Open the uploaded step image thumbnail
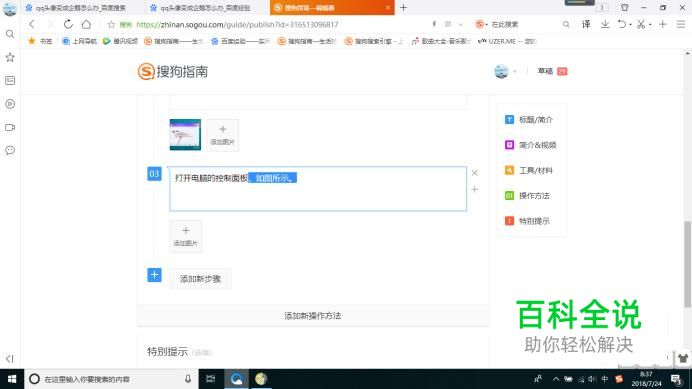Viewport: 692px width, 389px height. pyautogui.click(x=185, y=135)
